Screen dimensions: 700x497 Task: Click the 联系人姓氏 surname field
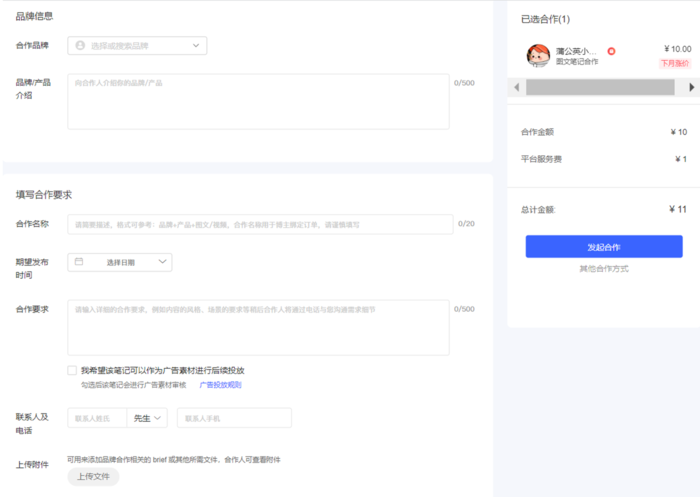[x=97, y=418]
